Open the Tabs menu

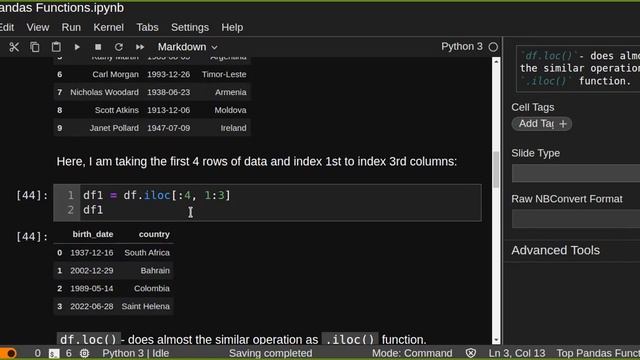point(147,27)
